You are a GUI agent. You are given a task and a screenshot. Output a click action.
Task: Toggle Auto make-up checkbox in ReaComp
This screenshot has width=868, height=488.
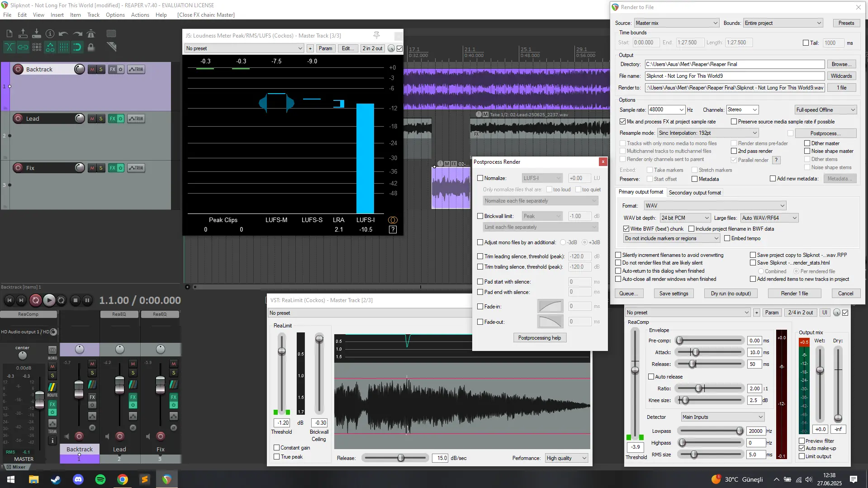(802, 448)
